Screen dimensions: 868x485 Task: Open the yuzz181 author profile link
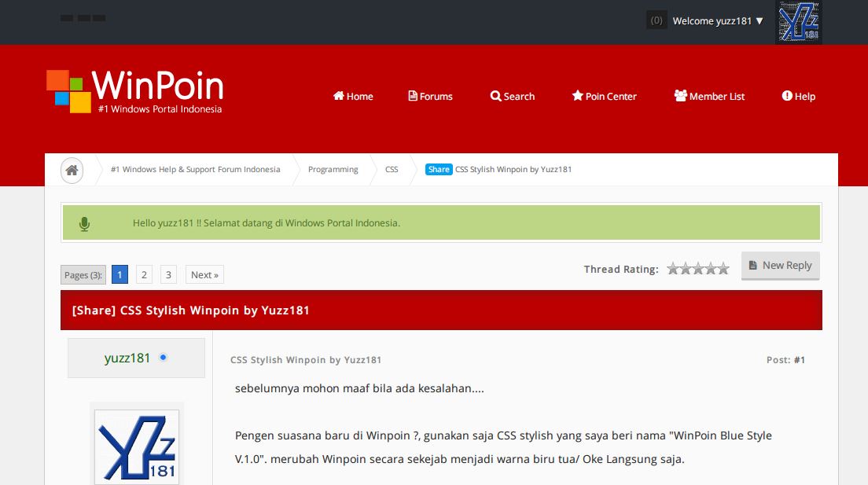point(127,358)
